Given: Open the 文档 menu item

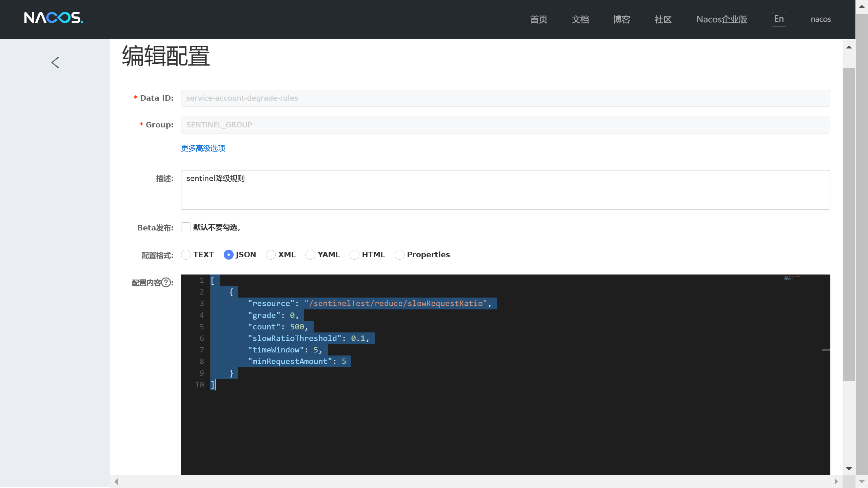Looking at the screenshot, I should [x=580, y=19].
